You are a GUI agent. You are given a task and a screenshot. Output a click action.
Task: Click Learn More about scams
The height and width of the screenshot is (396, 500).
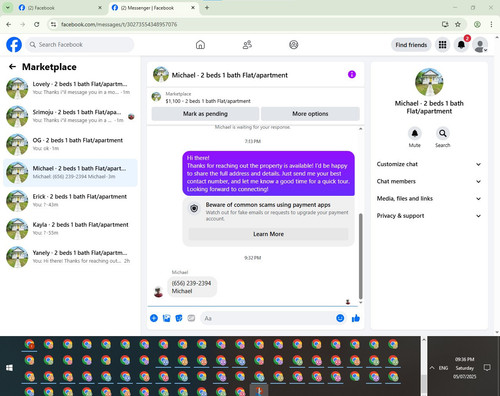point(268,234)
